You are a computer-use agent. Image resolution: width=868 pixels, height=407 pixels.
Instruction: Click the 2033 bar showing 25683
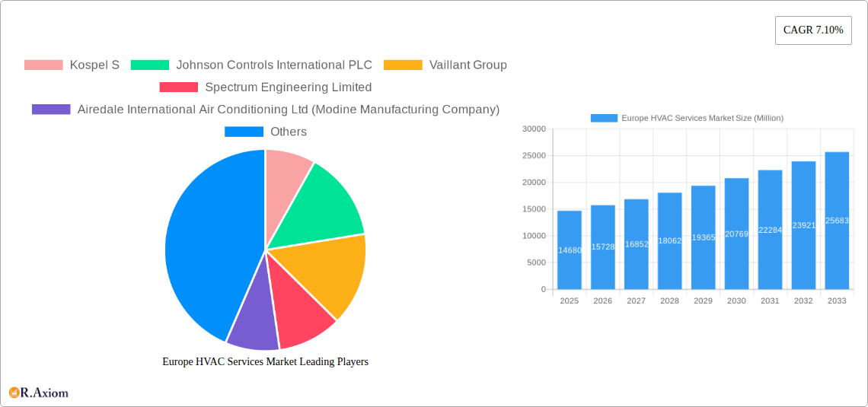point(837,221)
